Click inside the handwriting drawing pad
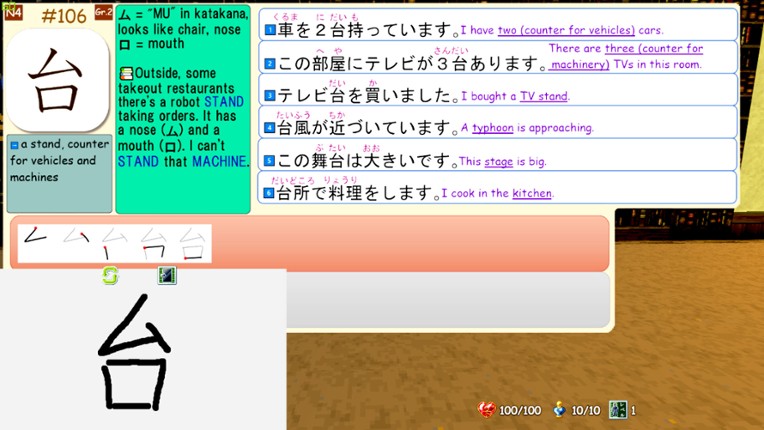Viewport: 764px width, 430px height. [143, 350]
